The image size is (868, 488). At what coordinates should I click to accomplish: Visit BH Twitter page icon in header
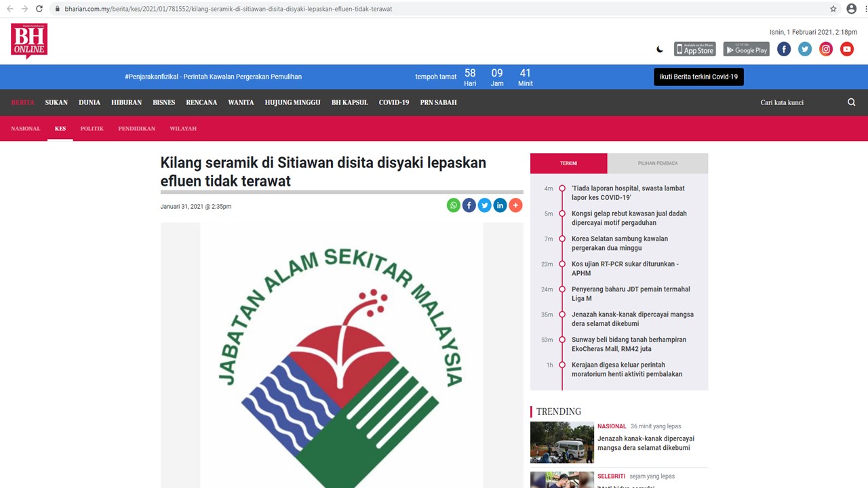point(805,49)
